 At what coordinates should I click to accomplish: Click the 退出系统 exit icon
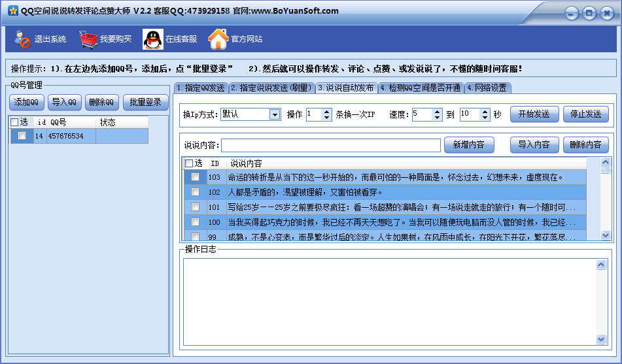coord(22,39)
